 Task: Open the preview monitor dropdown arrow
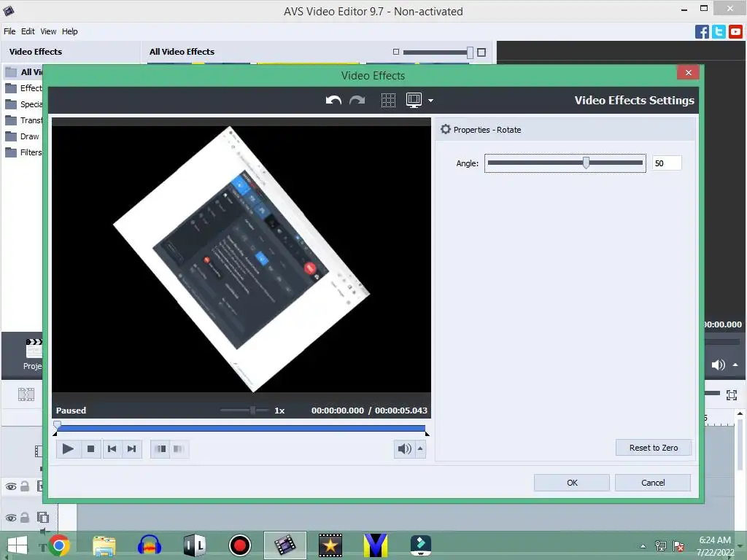430,101
